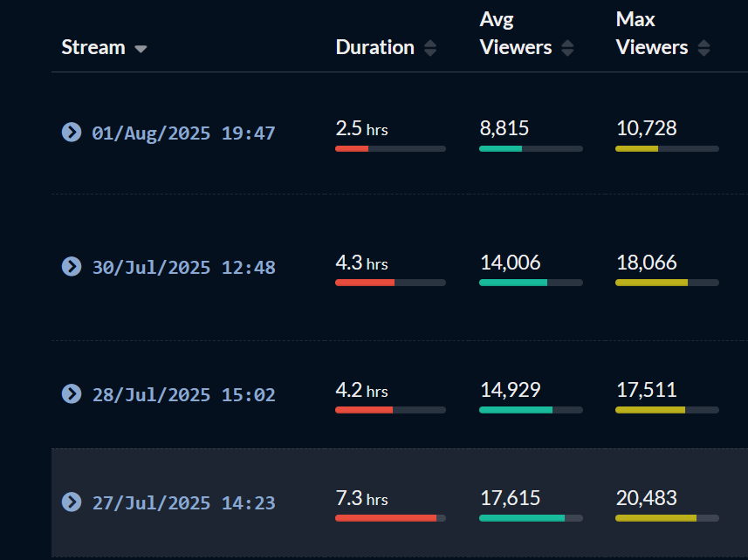Click the 8,815 average viewers value
The height and width of the screenshot is (560, 748).
tap(504, 128)
